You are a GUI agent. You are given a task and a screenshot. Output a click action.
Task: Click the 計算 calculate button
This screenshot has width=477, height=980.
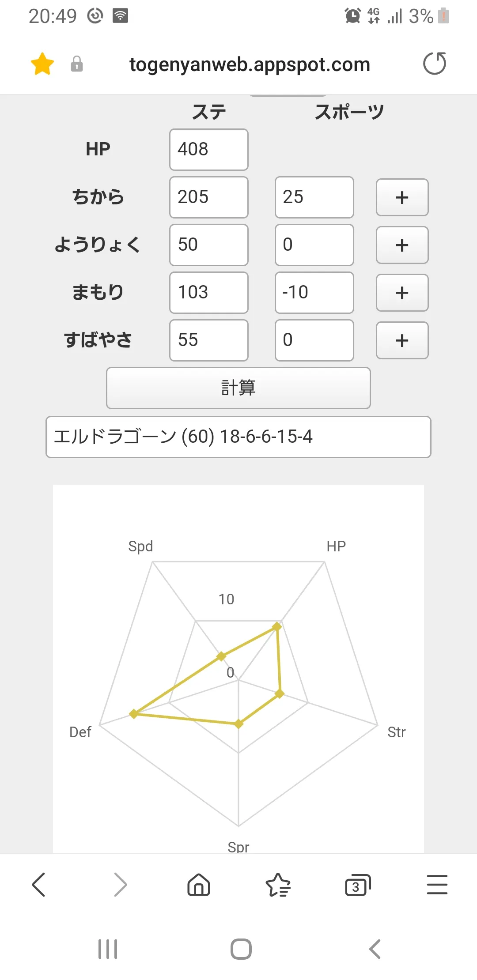pos(238,388)
